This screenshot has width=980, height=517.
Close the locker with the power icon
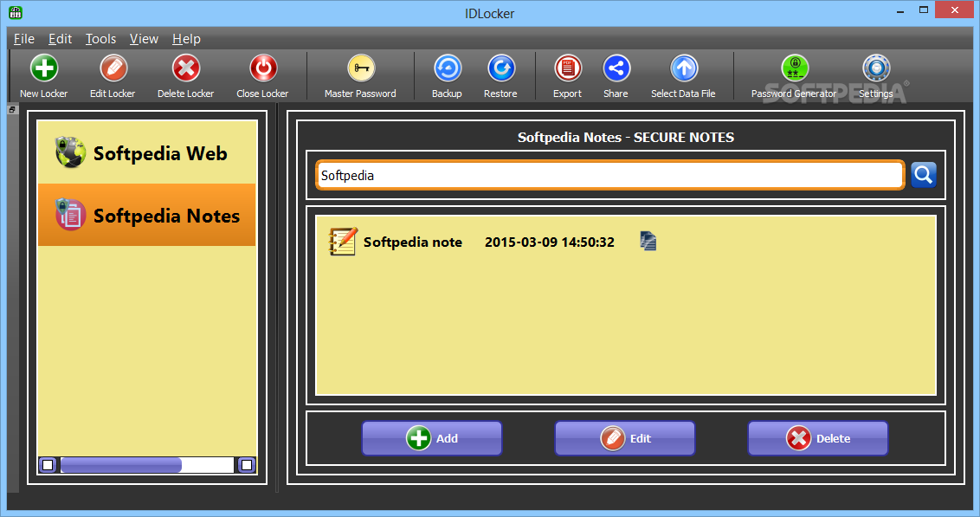(x=263, y=68)
